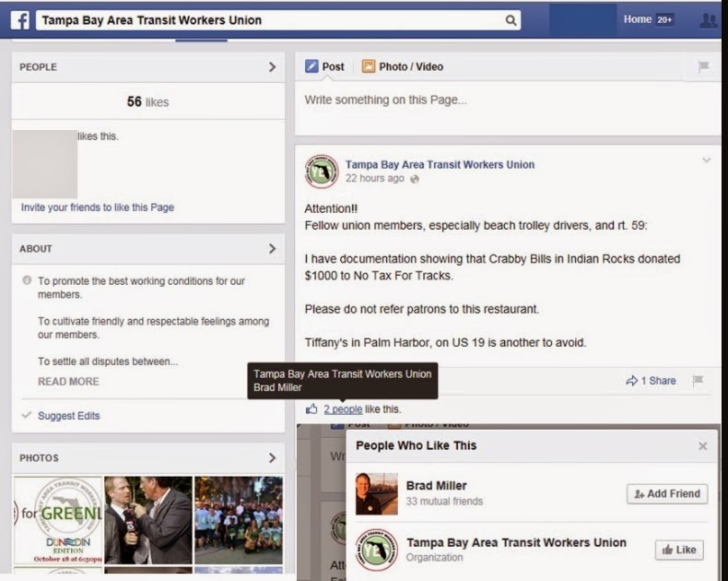Go to Home in top bar
728x581 pixels.
click(x=637, y=19)
